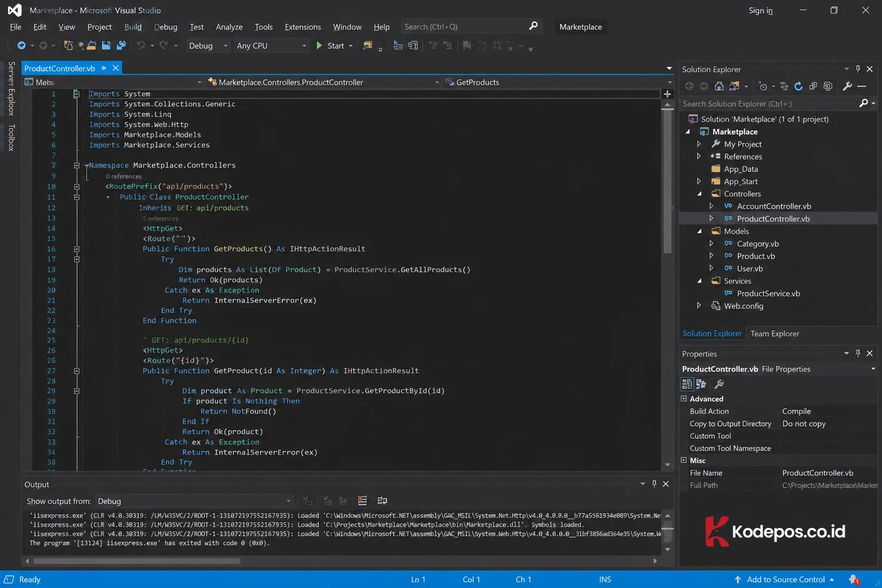Image resolution: width=882 pixels, height=588 pixels.
Task: Switch to the Solution Explorer bottom tab
Action: (x=712, y=334)
